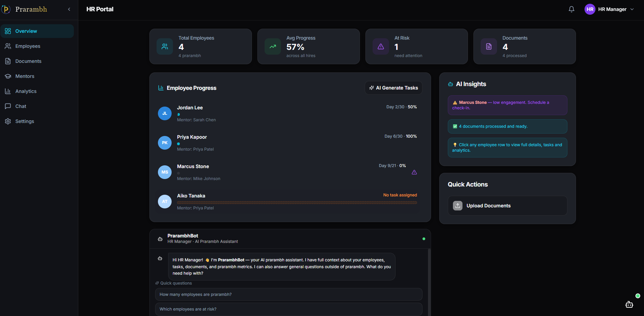Click the Employee Progress chart icon
The width and height of the screenshot is (644, 316).
pyautogui.click(x=161, y=88)
